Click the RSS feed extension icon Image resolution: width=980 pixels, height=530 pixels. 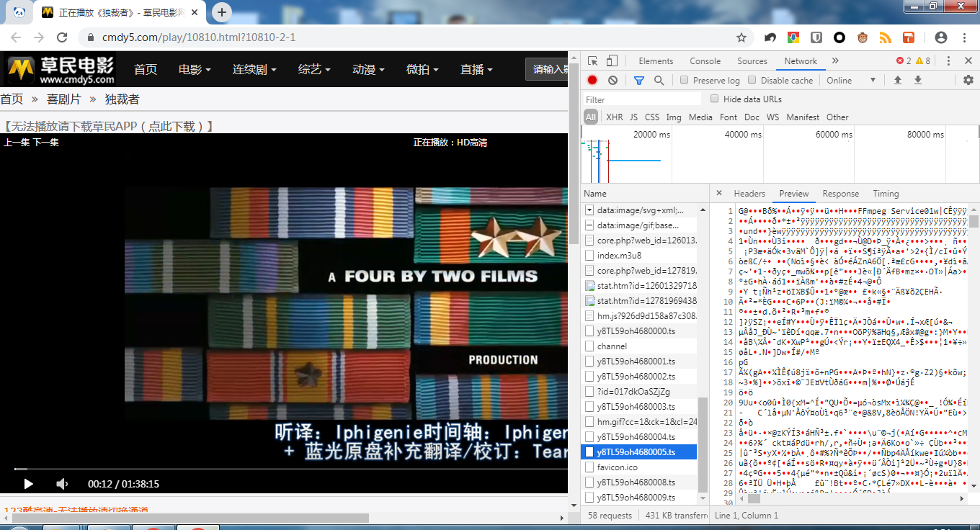point(886,37)
